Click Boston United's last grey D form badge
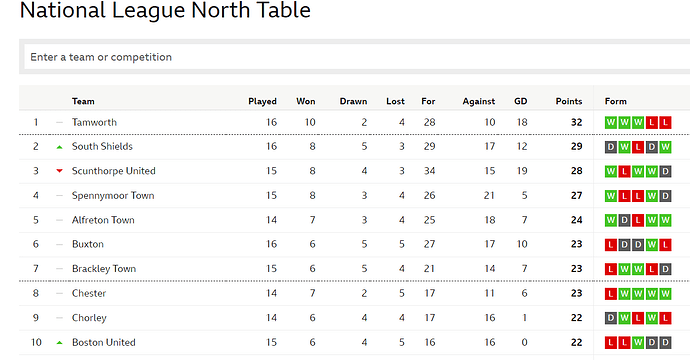 pyautogui.click(x=665, y=342)
